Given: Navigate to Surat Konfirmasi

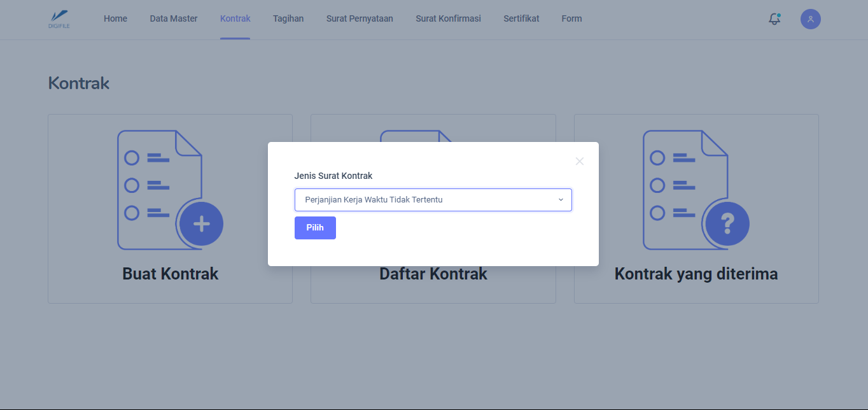Looking at the screenshot, I should click(x=448, y=18).
